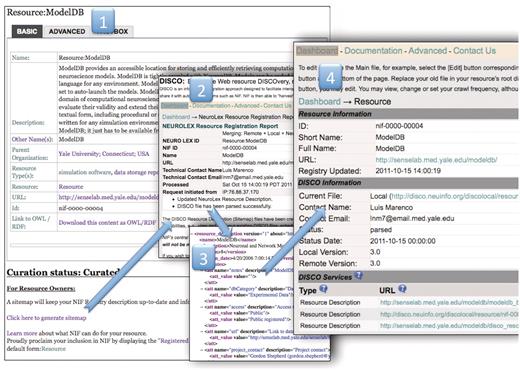The image size is (520, 370).
Task: Open the disco_resc Resource Description URL
Action: pos(449,326)
